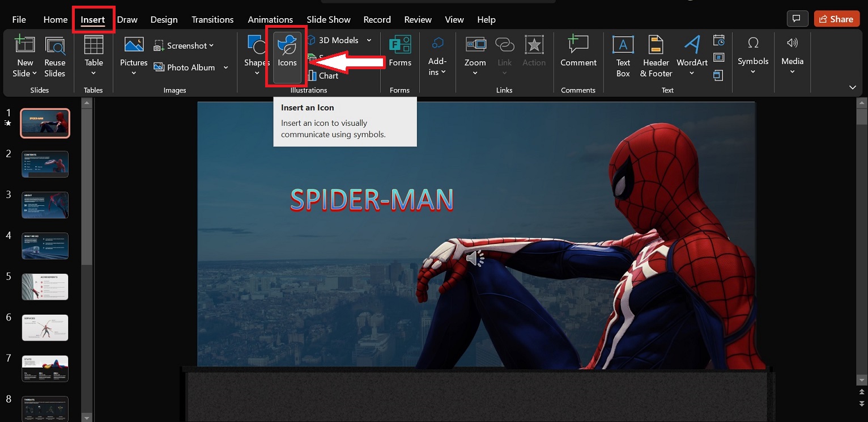Click the 3D Models cube icon
This screenshot has height=422, width=868.
pos(312,40)
